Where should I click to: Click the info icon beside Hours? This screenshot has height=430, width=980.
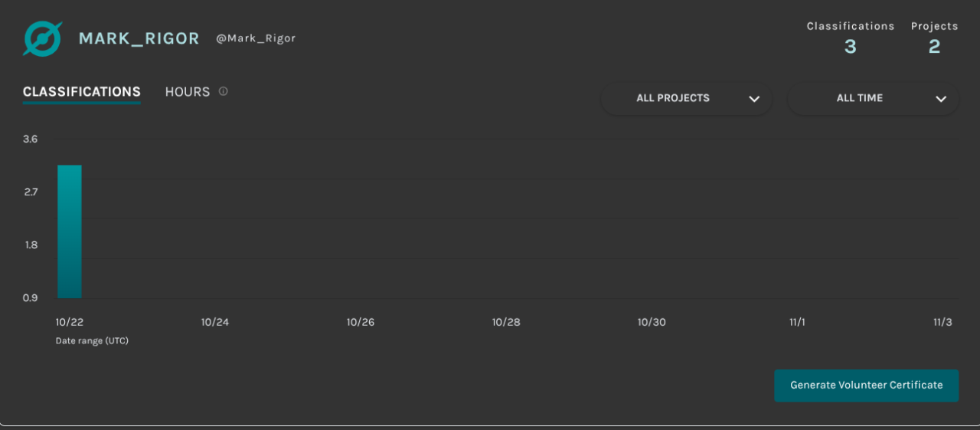[224, 91]
